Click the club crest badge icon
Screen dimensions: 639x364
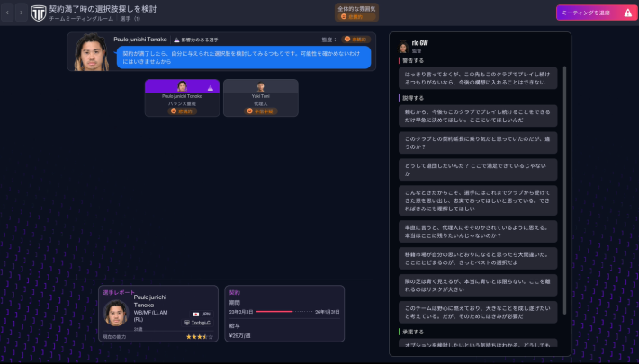point(40,13)
